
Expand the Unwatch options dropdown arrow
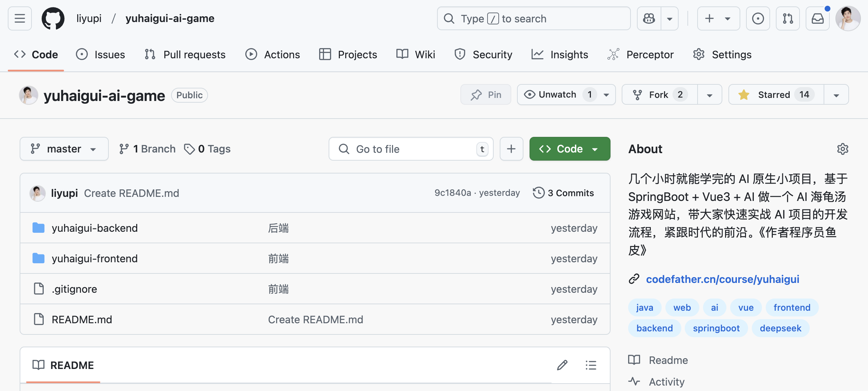606,95
